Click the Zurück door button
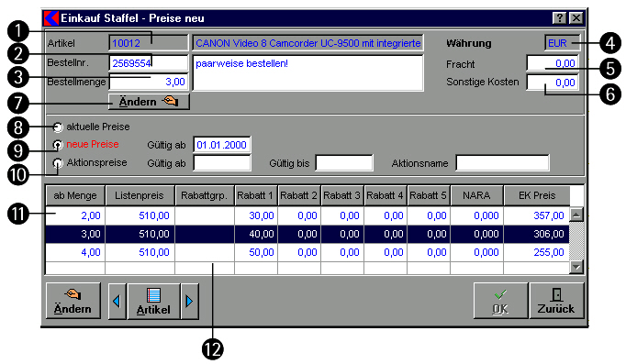 point(556,301)
